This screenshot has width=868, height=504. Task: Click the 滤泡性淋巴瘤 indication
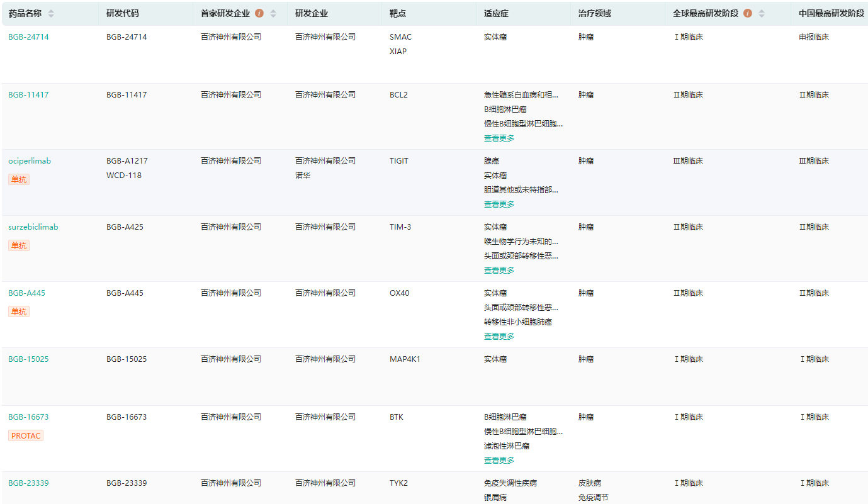point(507,446)
